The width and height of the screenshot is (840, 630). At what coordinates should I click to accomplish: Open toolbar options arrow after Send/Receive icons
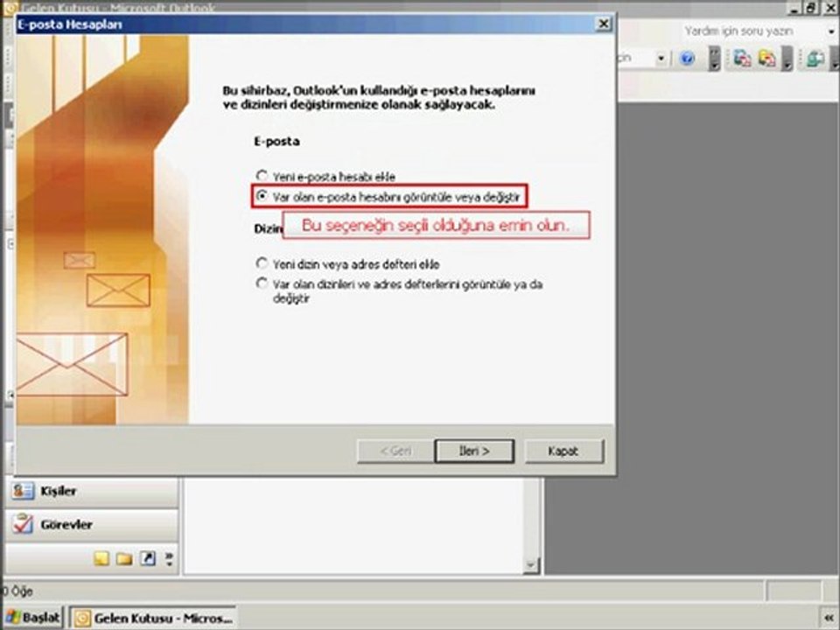(787, 59)
